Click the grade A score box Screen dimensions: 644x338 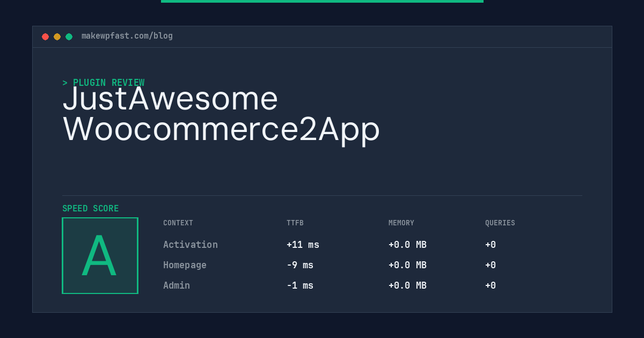pos(100,255)
